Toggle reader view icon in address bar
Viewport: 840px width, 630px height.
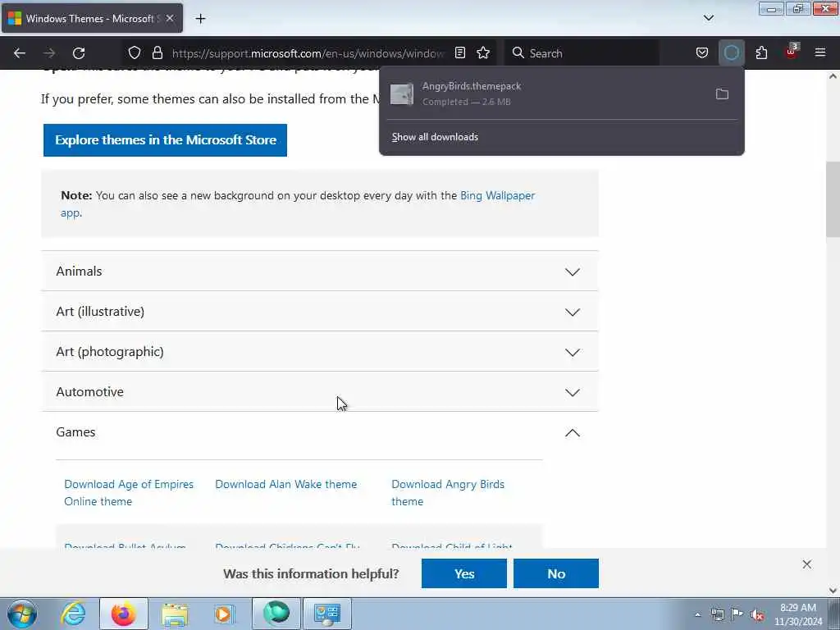coord(459,53)
